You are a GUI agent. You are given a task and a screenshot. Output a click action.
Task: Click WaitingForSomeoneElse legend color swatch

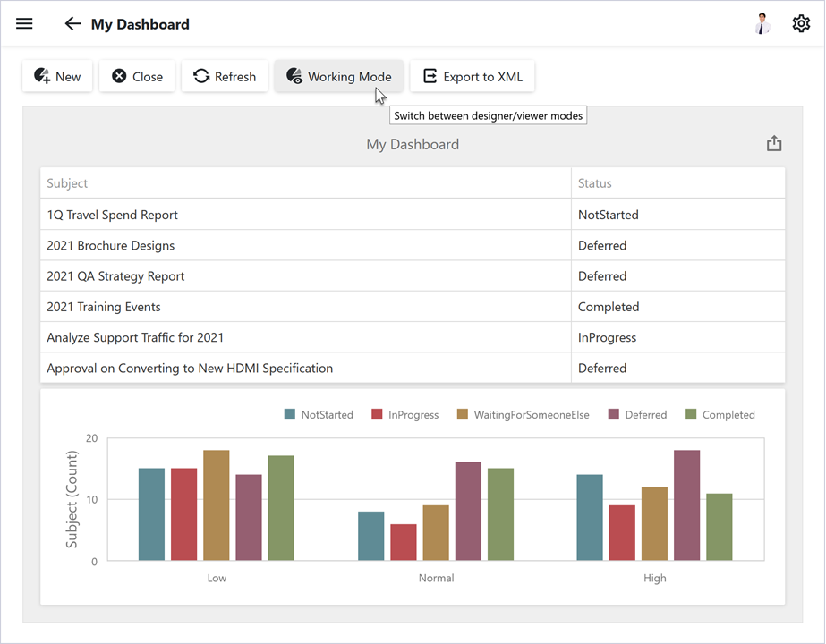[463, 414]
